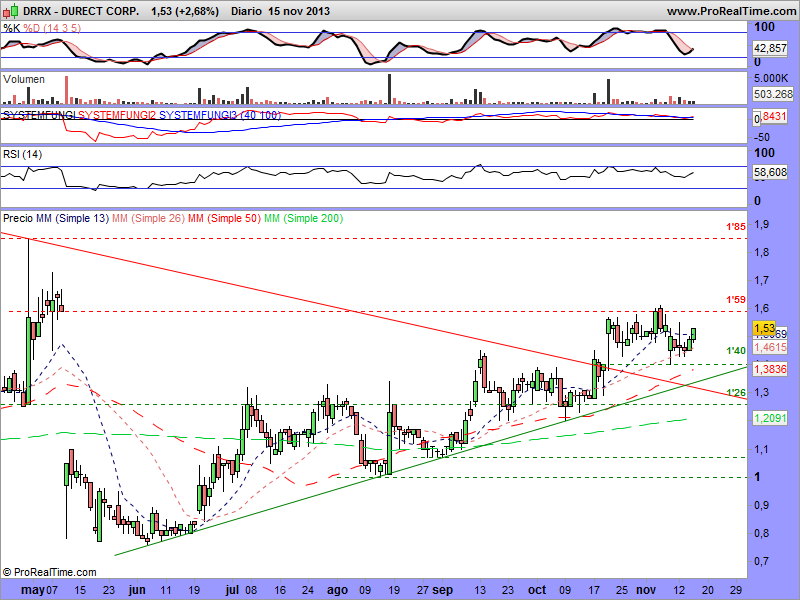Click the %K stochastic label
The width and height of the screenshot is (800, 600).
pos(11,28)
